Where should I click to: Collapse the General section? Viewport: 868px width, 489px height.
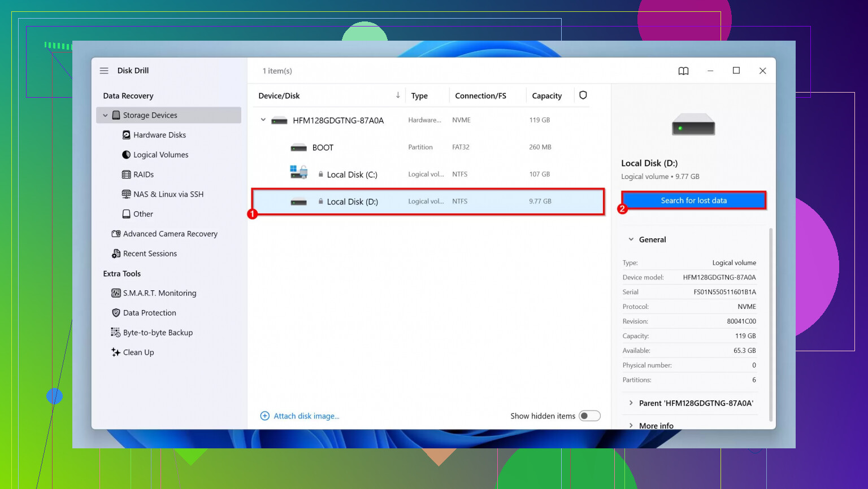(631, 239)
